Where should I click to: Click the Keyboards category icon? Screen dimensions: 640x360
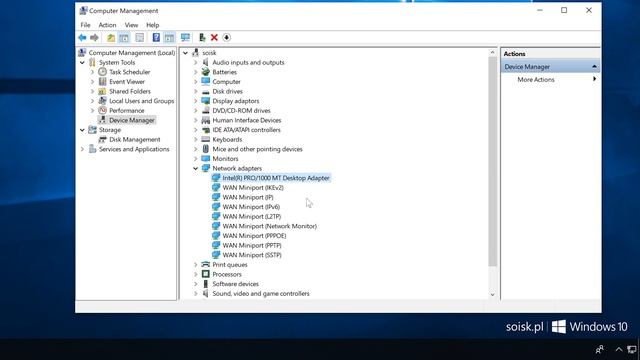point(206,139)
